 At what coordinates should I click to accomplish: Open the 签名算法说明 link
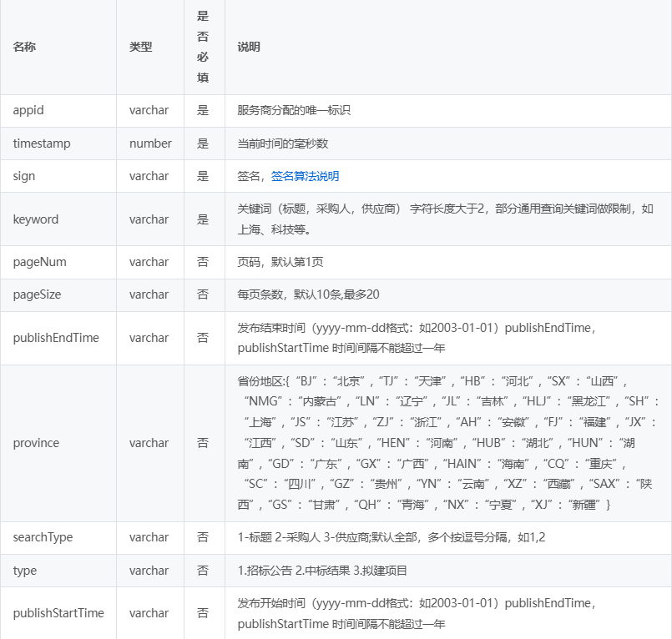[305, 176]
